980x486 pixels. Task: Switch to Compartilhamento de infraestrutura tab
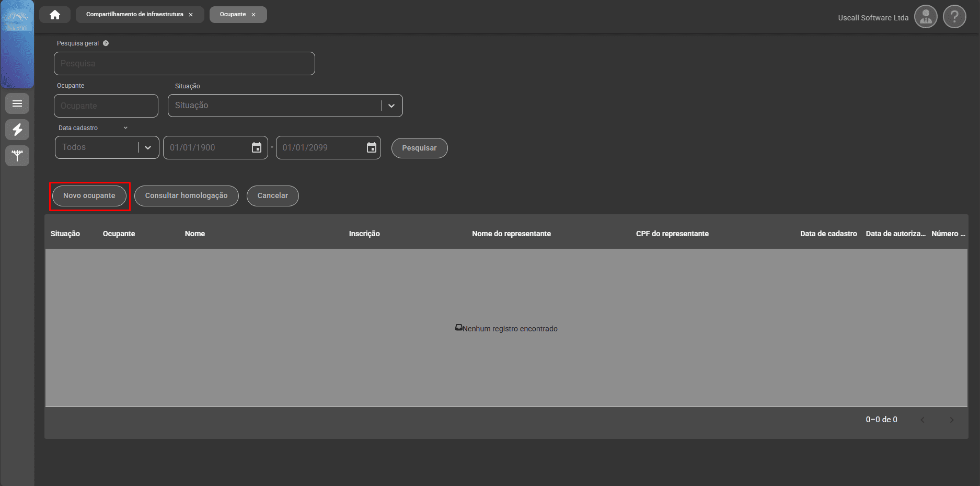[x=134, y=15]
